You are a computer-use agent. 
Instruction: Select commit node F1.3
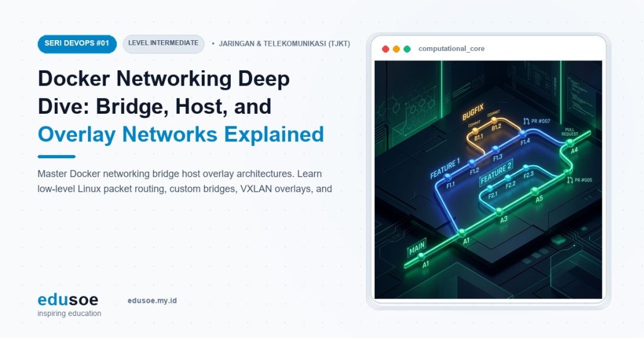[496, 148]
